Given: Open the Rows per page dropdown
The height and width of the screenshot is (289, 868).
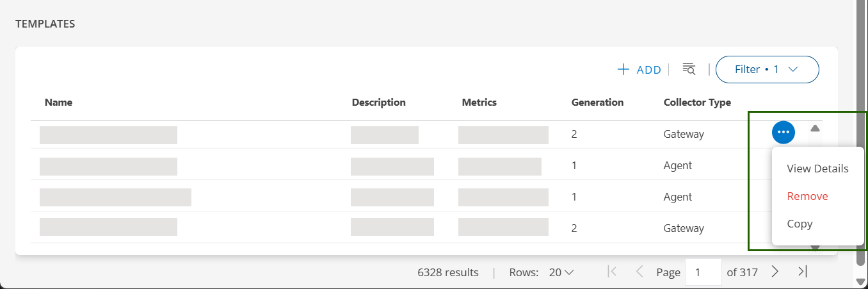Looking at the screenshot, I should [561, 272].
